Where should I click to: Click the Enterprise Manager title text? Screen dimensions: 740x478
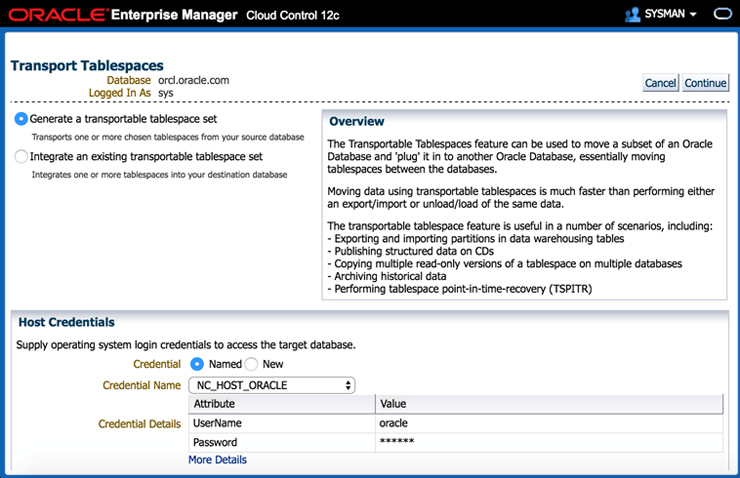[175, 15]
